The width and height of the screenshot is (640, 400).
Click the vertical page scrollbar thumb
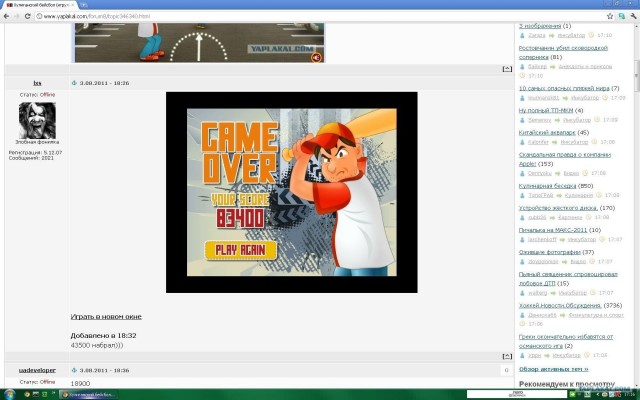pyautogui.click(x=637, y=76)
